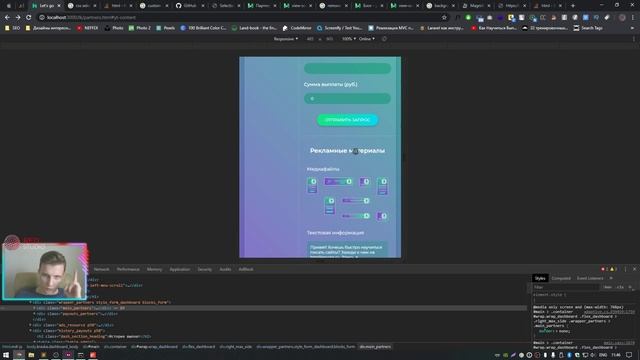Expand the history_payouts div node
640x360 pixels.
click(31, 331)
